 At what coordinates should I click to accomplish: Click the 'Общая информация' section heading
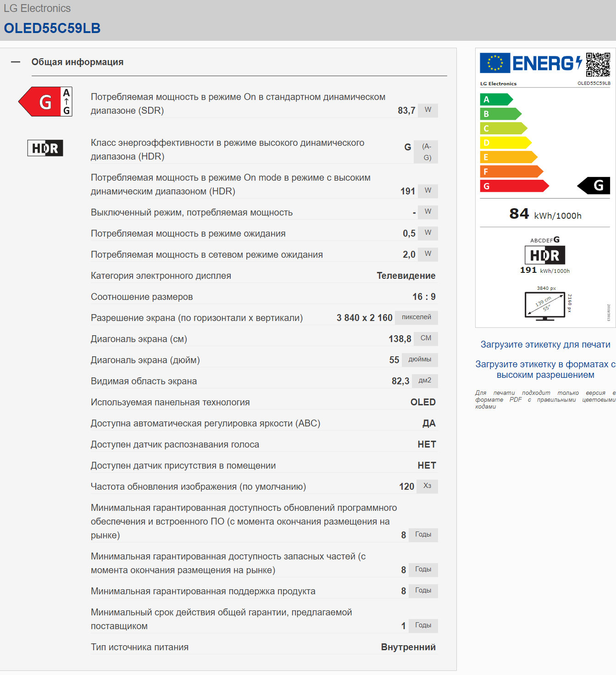(78, 62)
